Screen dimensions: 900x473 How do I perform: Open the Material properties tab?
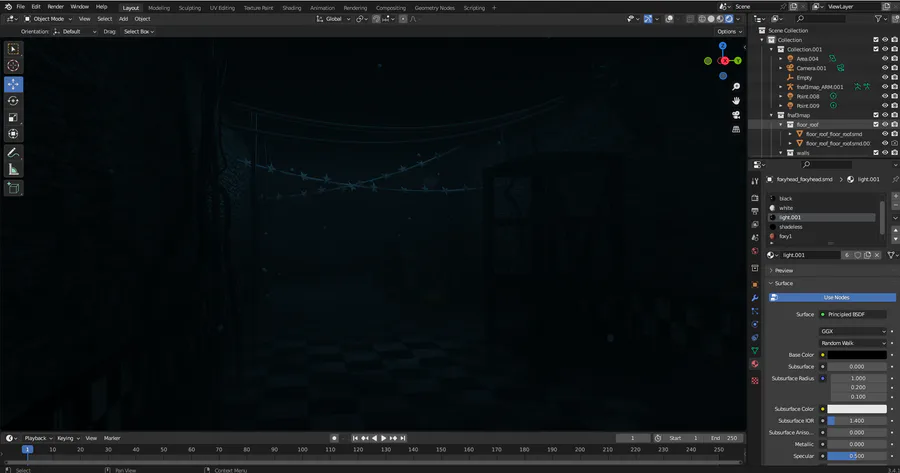[x=755, y=364]
